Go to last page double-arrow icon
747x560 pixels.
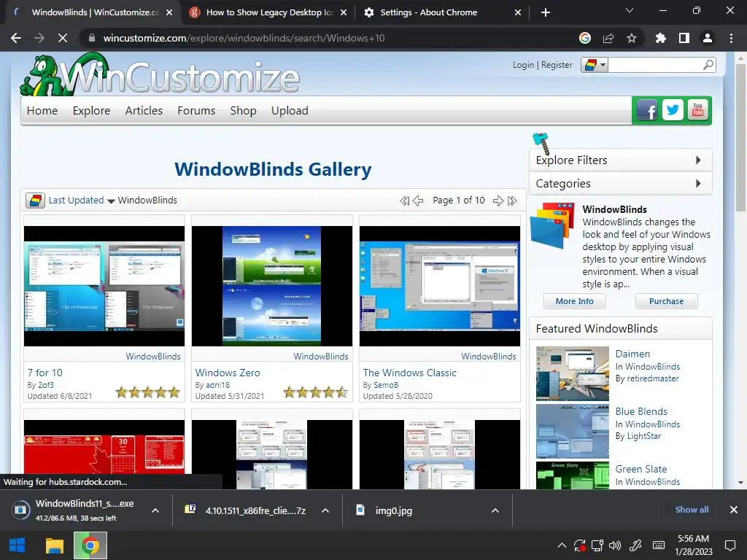(512, 201)
